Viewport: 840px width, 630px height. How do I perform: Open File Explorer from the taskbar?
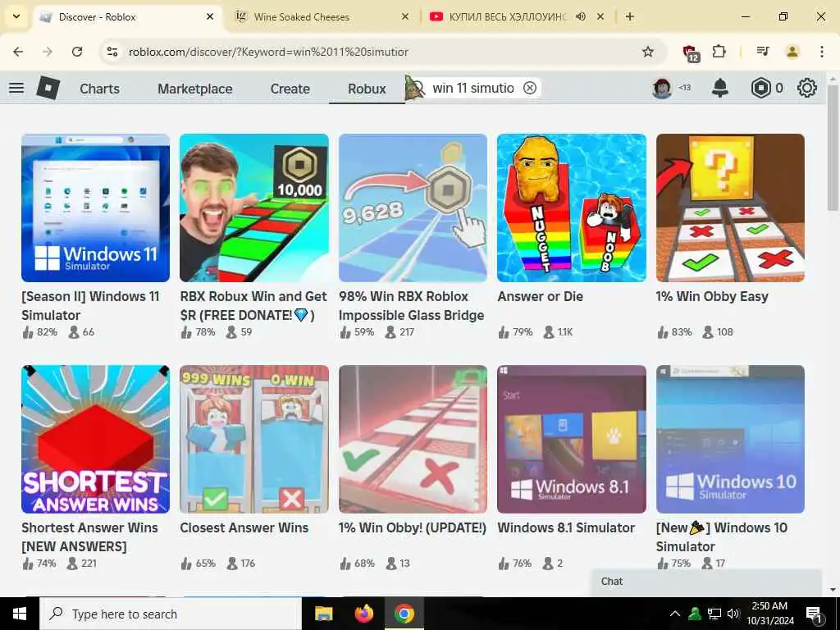323,614
